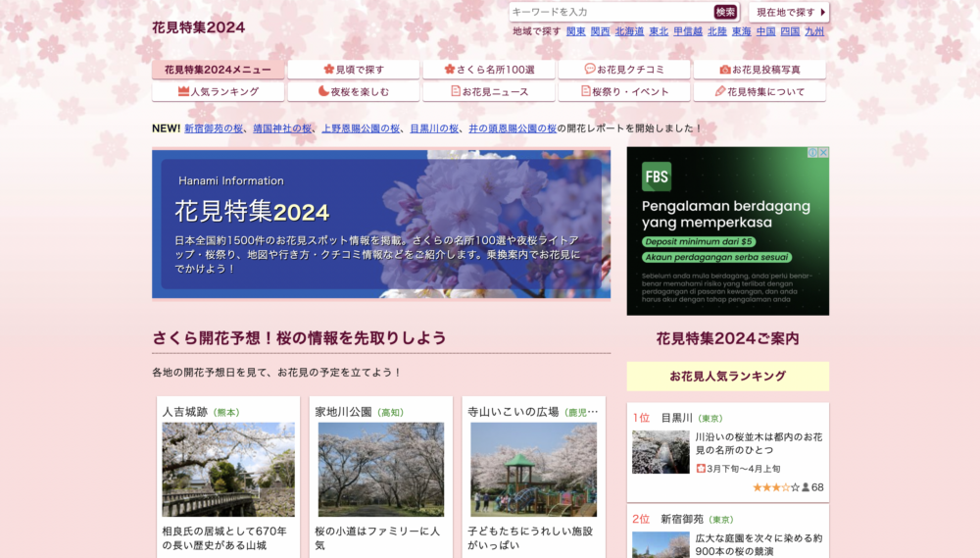
Task: Click the flower icon beside 見頃で探す
Action: [x=328, y=69]
